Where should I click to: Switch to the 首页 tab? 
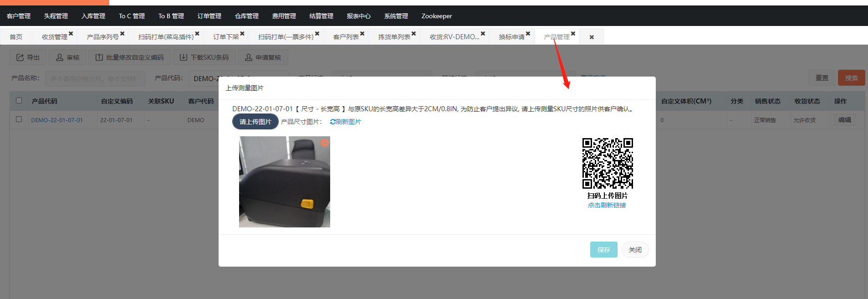coord(16,37)
